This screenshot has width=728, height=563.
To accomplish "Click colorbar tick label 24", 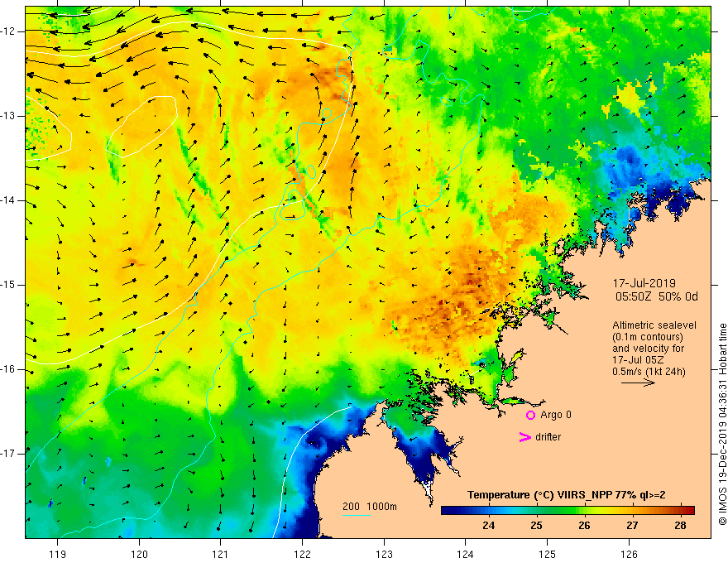I will click(488, 526).
